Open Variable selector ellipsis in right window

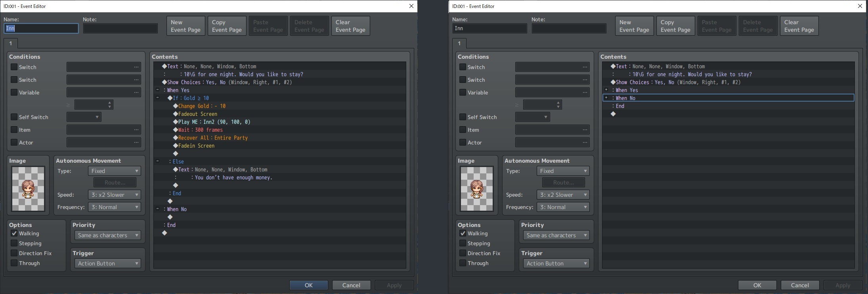coord(585,92)
